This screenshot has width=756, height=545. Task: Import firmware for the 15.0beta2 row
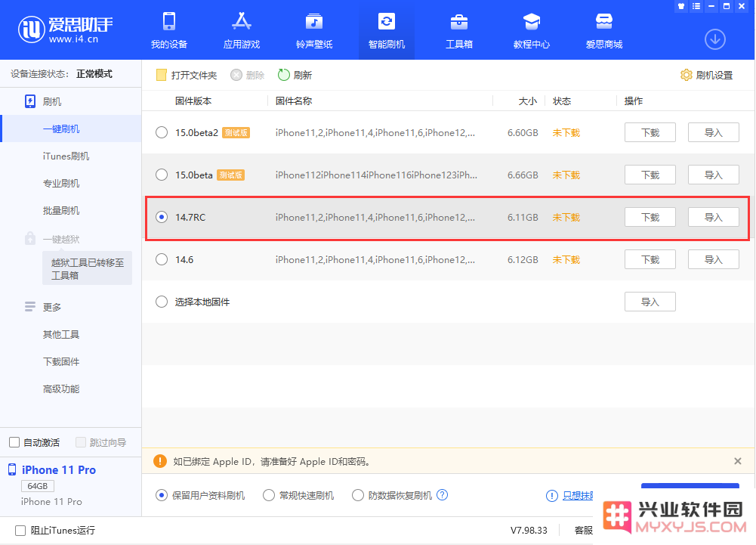(713, 132)
